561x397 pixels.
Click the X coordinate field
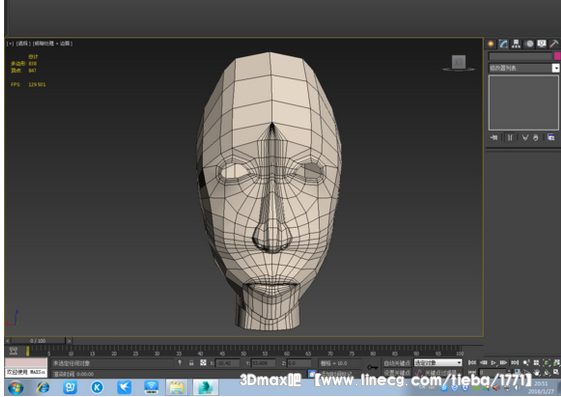click(227, 363)
